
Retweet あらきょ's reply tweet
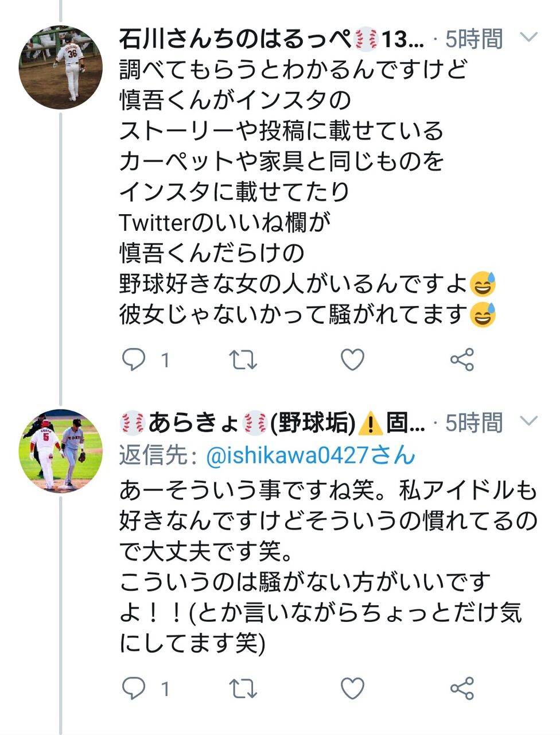pos(243,688)
